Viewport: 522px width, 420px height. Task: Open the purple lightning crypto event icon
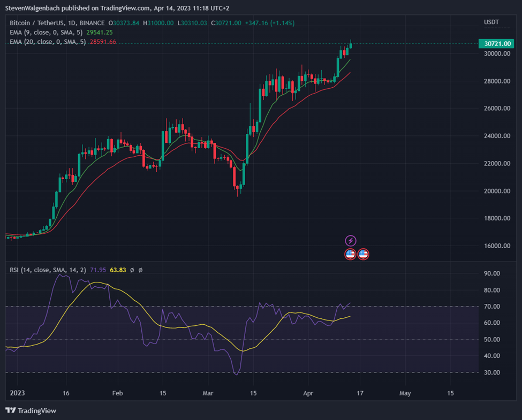pos(351,240)
